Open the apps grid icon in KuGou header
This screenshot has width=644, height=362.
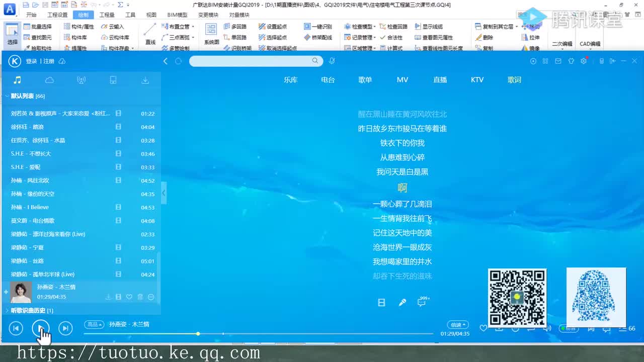pos(545,61)
